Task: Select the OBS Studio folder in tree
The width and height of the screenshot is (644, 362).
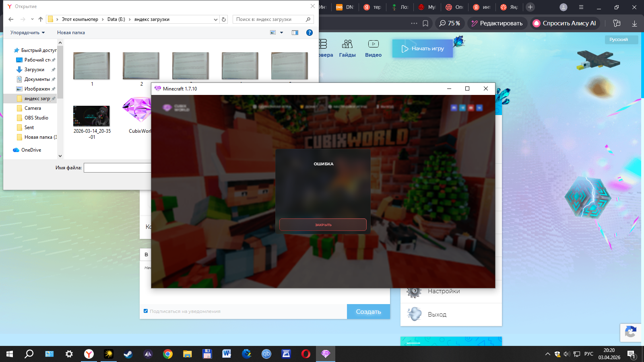Action: (36, 118)
